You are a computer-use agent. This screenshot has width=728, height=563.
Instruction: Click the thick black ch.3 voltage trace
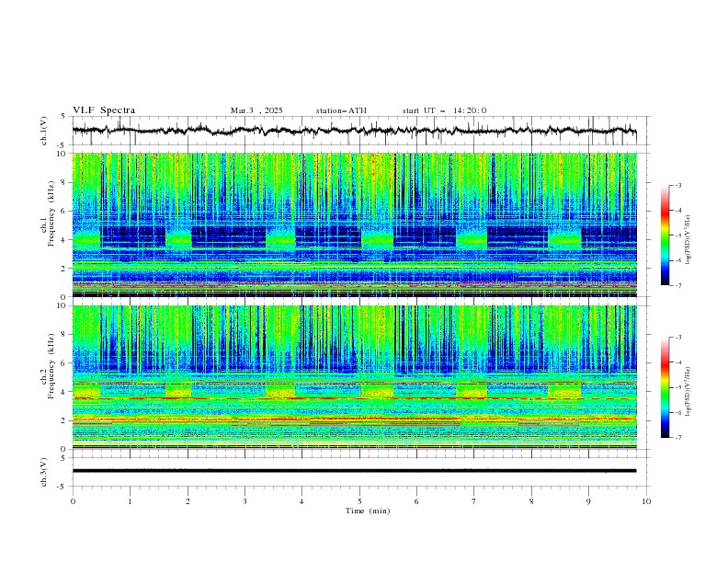tap(354, 471)
